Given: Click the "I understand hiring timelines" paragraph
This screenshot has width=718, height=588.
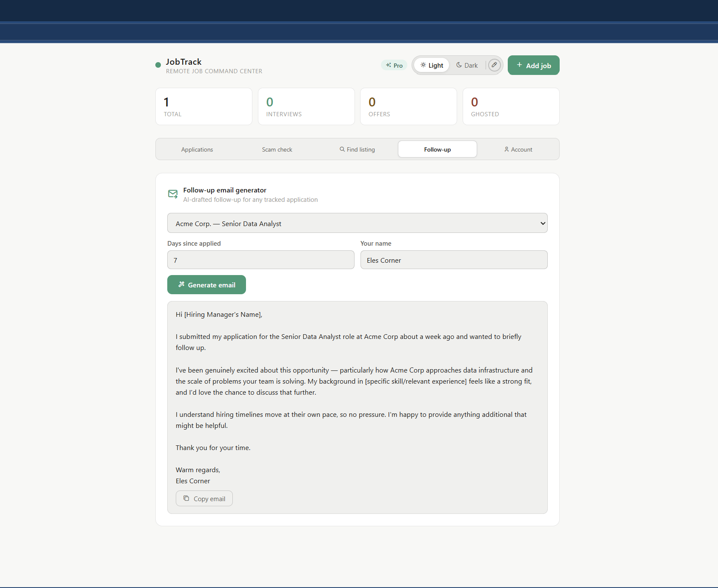Looking at the screenshot, I should tap(351, 420).
